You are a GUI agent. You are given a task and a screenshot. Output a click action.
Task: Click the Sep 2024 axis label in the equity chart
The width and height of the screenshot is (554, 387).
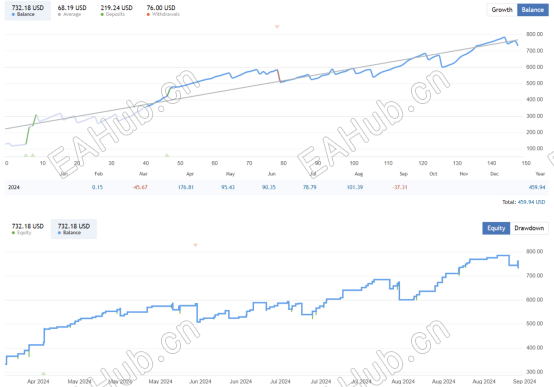coord(524,382)
